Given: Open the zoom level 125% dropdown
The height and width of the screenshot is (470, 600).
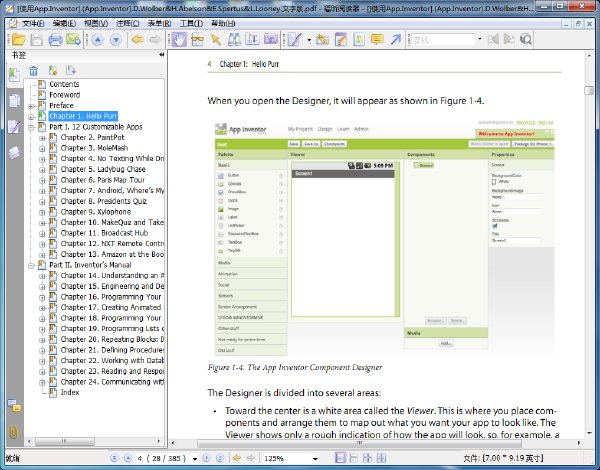Looking at the screenshot, I should [315, 458].
